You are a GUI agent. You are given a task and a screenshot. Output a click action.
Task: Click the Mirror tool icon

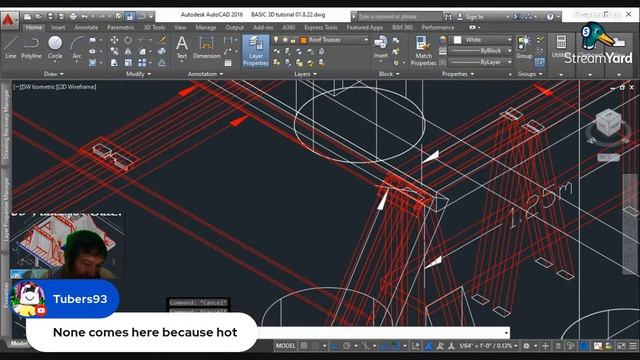(x=128, y=51)
